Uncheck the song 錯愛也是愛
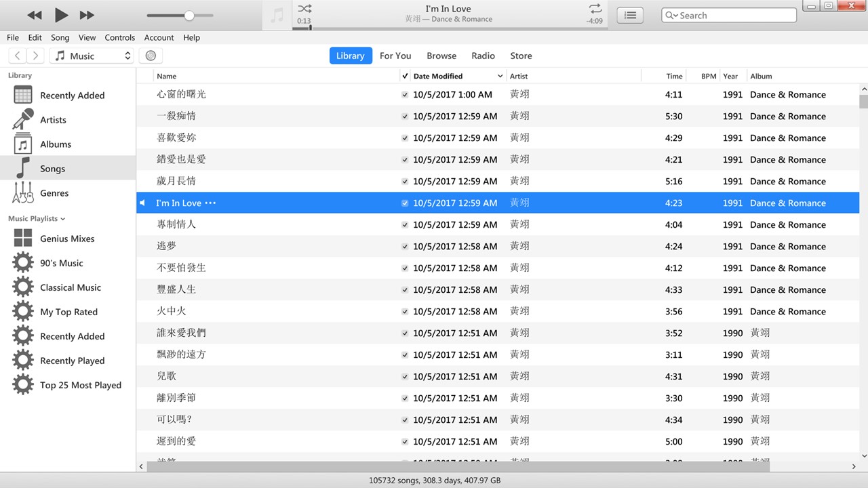Viewport: 868px width, 488px height. (x=405, y=160)
